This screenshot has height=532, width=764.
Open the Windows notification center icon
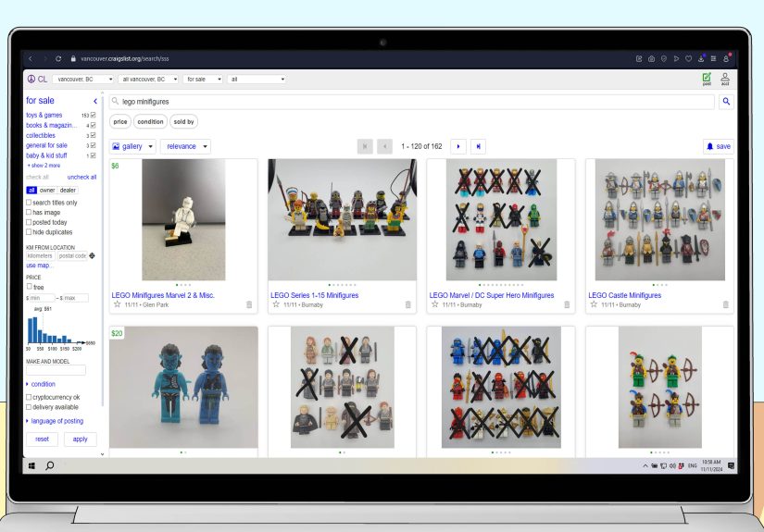tap(731, 465)
